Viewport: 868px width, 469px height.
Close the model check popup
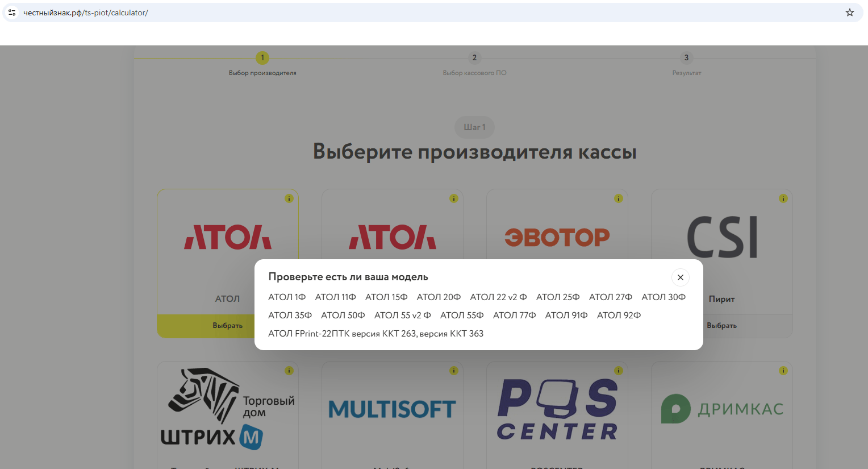tap(680, 277)
